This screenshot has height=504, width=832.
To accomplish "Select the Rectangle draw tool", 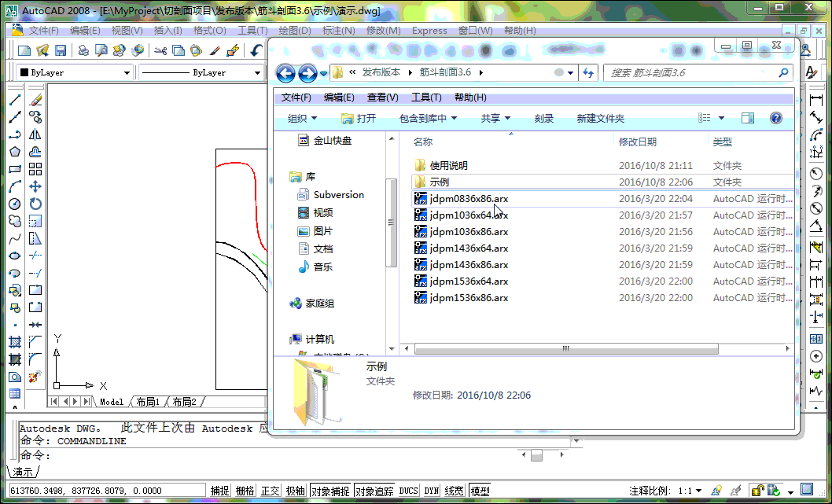I will (15, 169).
